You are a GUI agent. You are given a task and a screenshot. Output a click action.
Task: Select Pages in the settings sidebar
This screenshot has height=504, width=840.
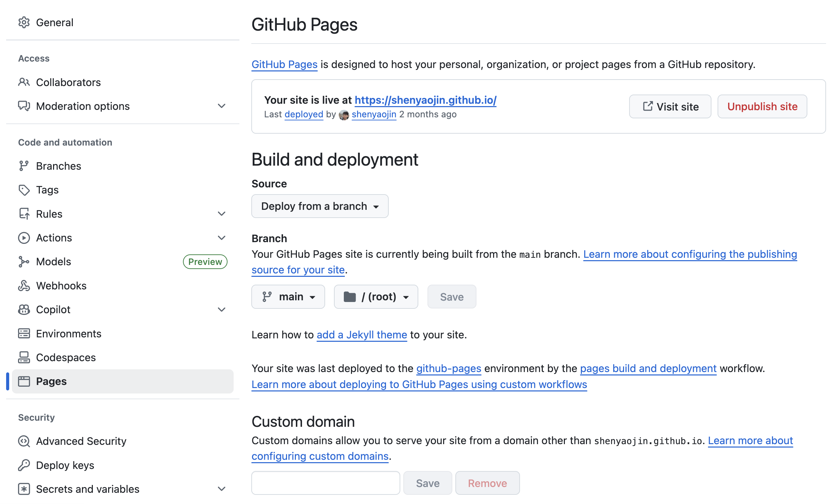click(x=51, y=381)
